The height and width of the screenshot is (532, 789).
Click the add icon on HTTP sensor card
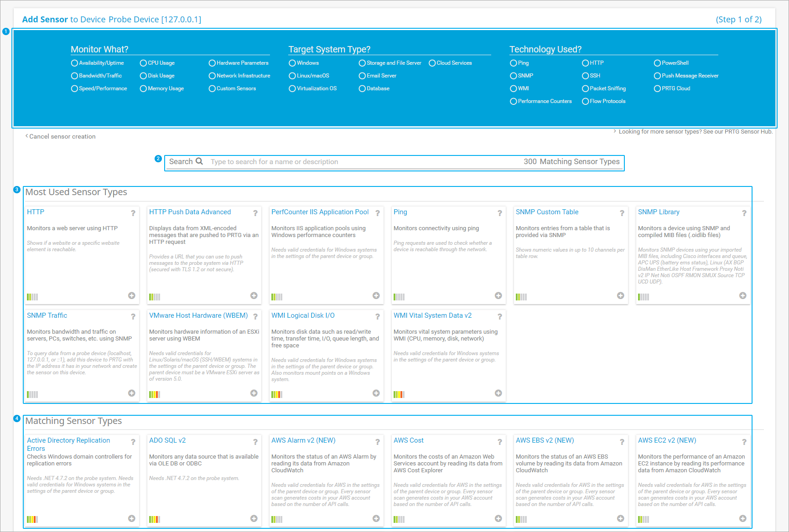point(132,296)
